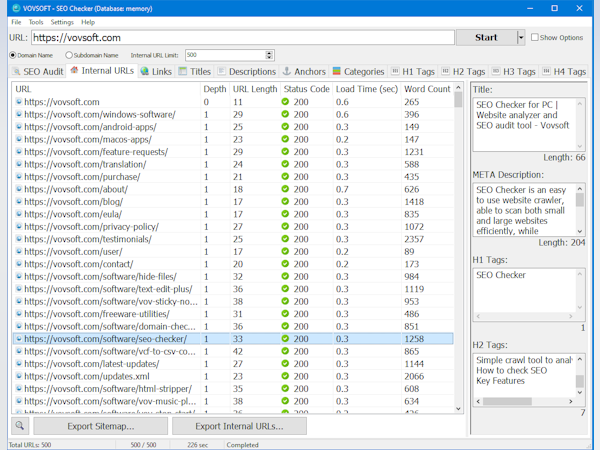Image resolution: width=600 pixels, height=450 pixels.
Task: Select the Subdomain Name radio button
Action: pos(69,55)
